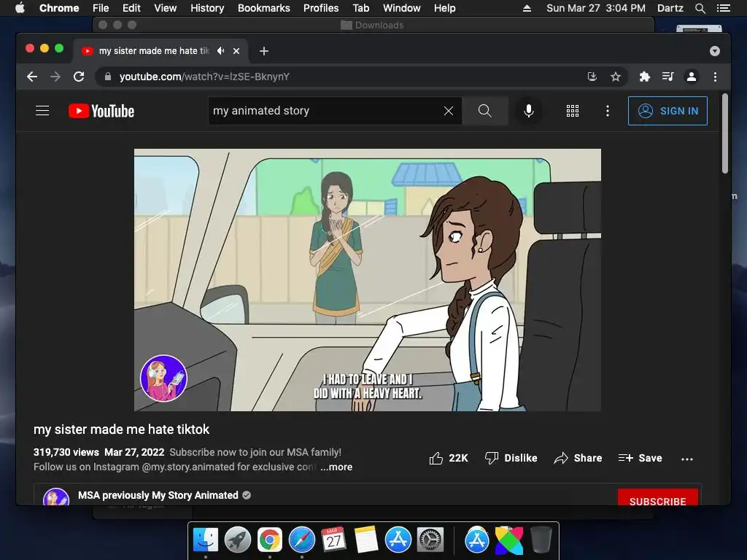The image size is (747, 560).
Task: Search with your voice microphone
Action: coord(528,111)
